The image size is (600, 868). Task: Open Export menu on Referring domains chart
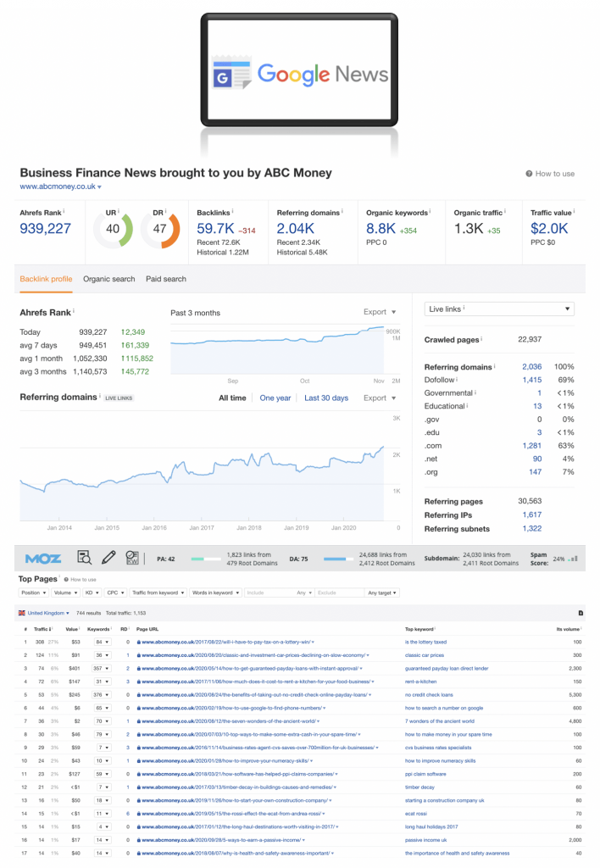(380, 398)
